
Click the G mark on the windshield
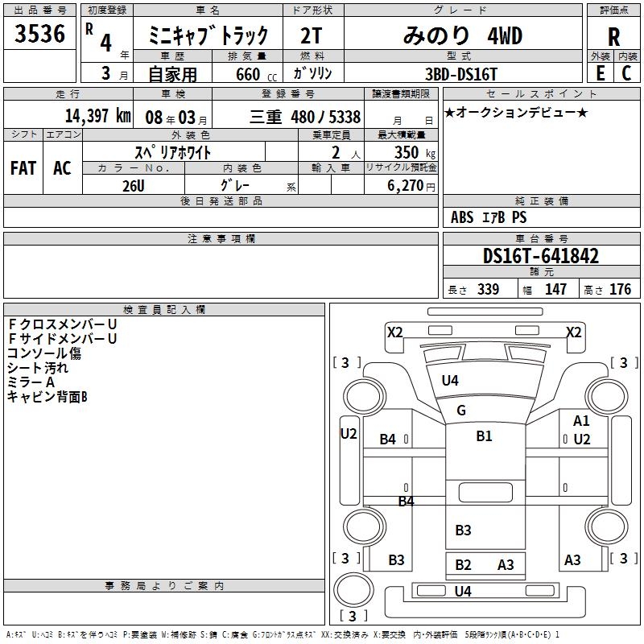[460, 410]
